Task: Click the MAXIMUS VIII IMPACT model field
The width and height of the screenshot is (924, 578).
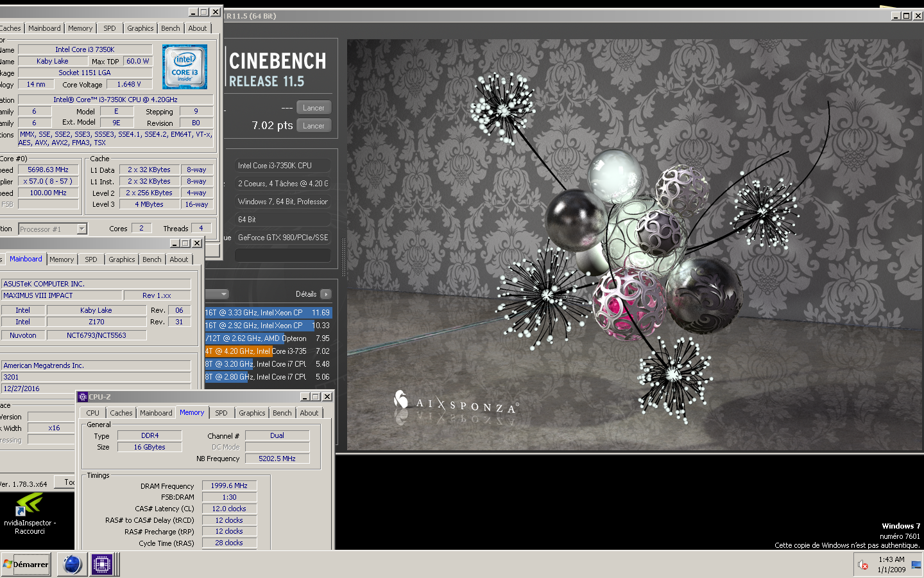Action: pyautogui.click(x=63, y=295)
